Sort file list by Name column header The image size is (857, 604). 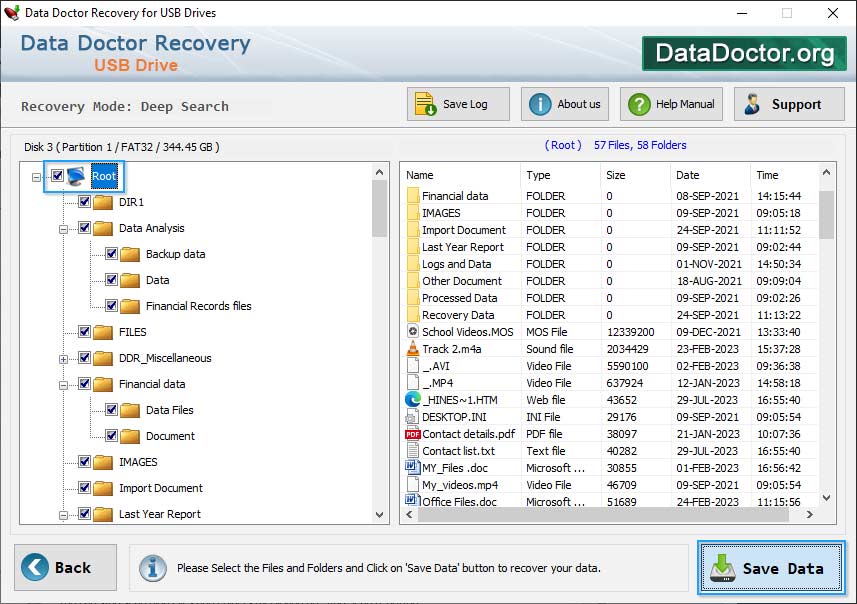pyautogui.click(x=461, y=175)
